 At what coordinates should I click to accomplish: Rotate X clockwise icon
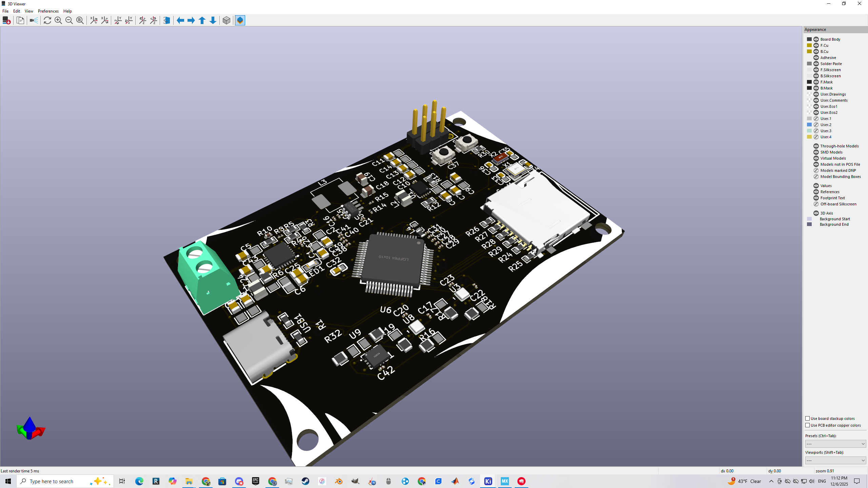click(94, 20)
